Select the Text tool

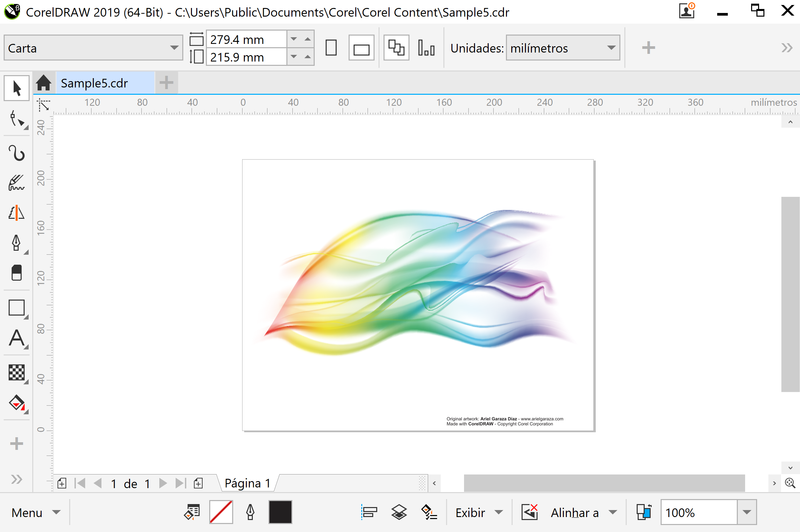tap(16, 338)
